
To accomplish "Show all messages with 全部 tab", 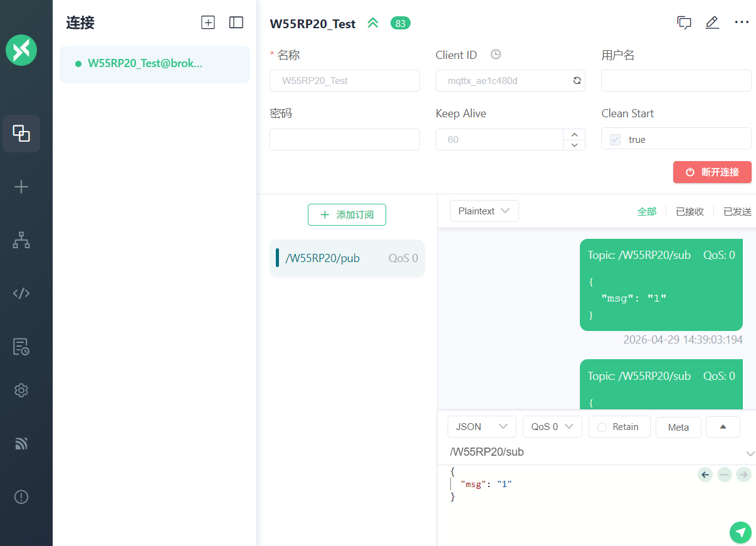I will coord(647,212).
